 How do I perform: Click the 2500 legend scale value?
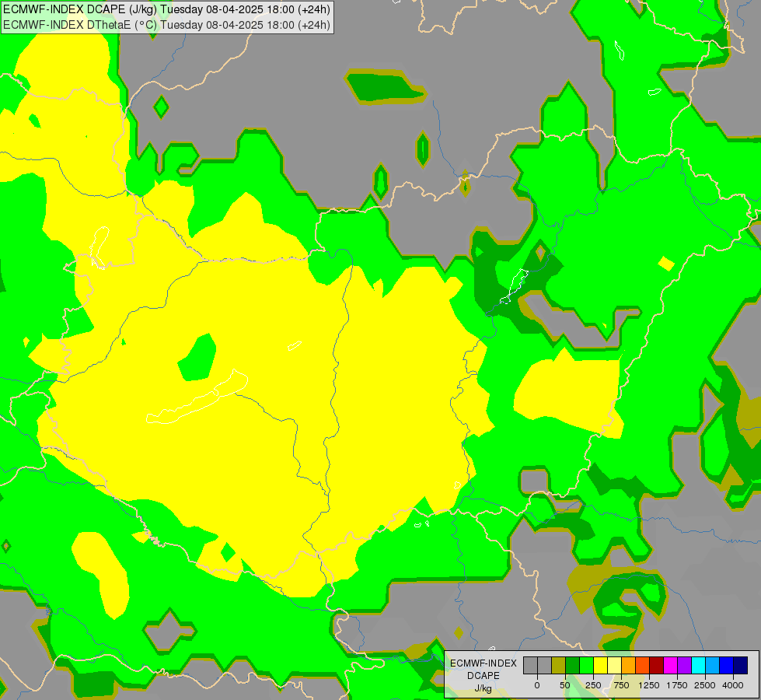[x=705, y=685]
